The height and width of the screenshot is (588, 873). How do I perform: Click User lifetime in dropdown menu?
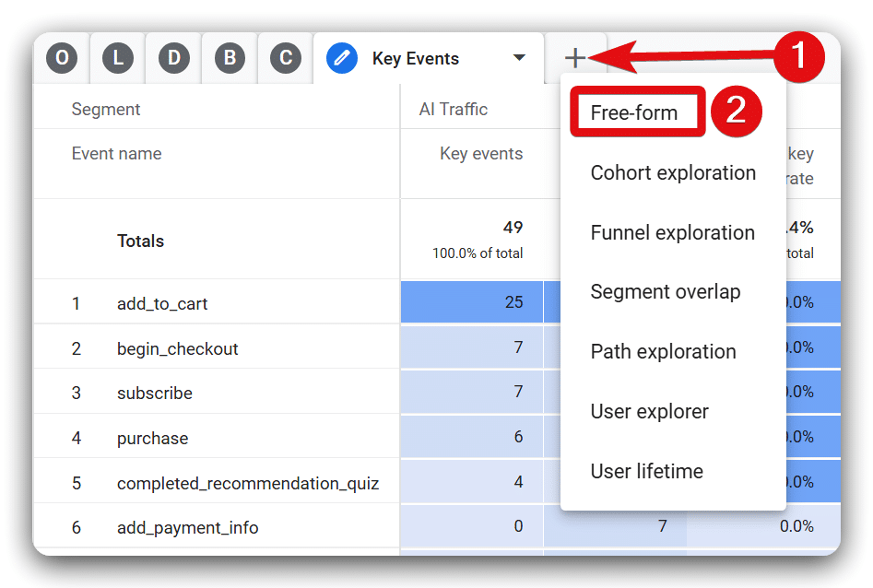coord(646,471)
